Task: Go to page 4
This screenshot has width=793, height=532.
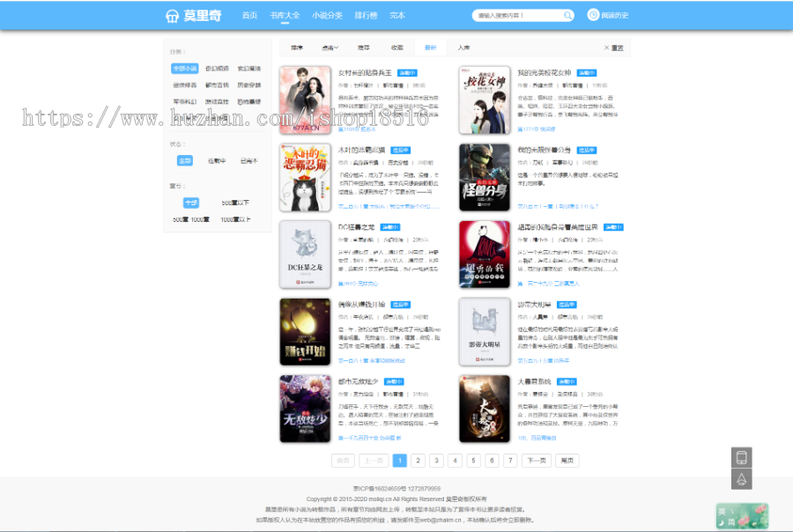Action: 456,461
